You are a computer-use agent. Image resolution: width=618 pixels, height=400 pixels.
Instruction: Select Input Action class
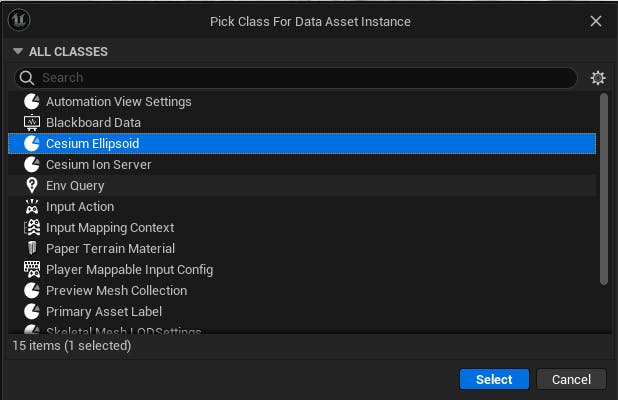302,207
